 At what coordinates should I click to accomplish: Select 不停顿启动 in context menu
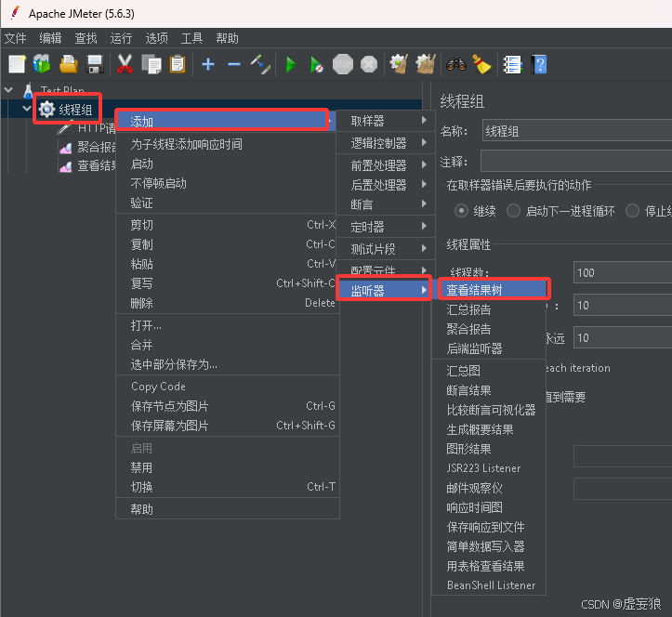[228, 183]
